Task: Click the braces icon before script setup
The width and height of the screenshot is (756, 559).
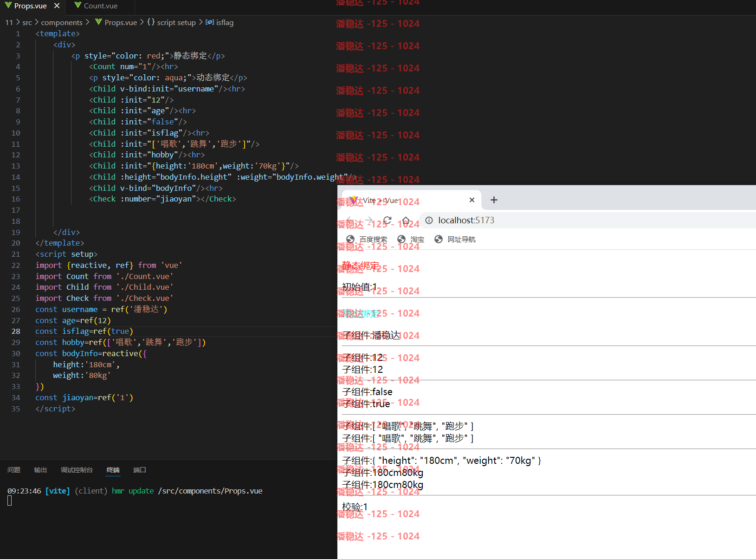Action: point(151,22)
